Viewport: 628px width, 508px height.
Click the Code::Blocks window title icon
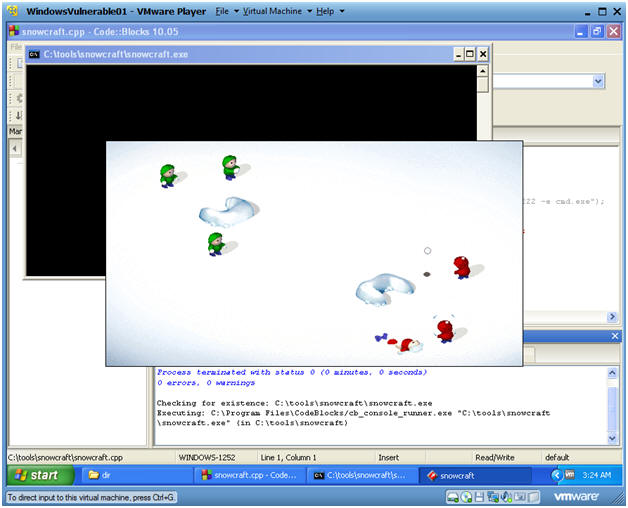pyautogui.click(x=14, y=31)
